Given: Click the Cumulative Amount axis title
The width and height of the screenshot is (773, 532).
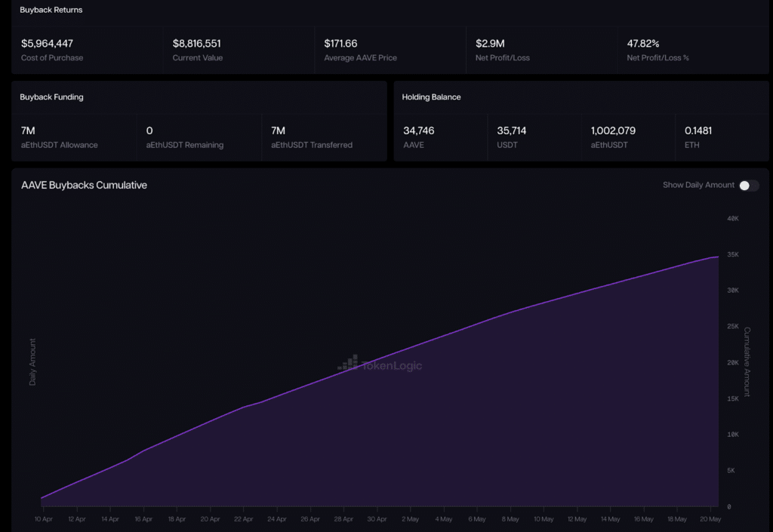Looking at the screenshot, I should [747, 362].
